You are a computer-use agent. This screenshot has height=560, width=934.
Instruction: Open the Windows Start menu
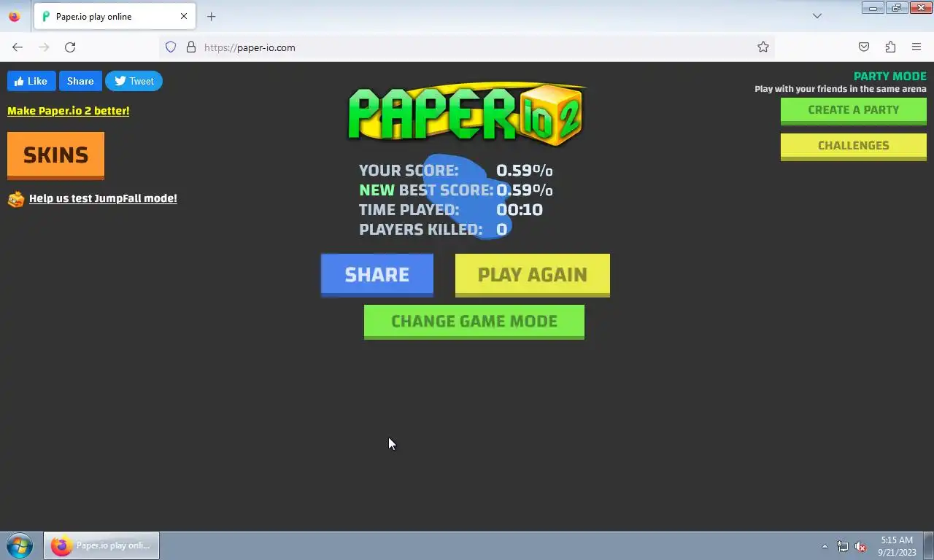coord(19,545)
